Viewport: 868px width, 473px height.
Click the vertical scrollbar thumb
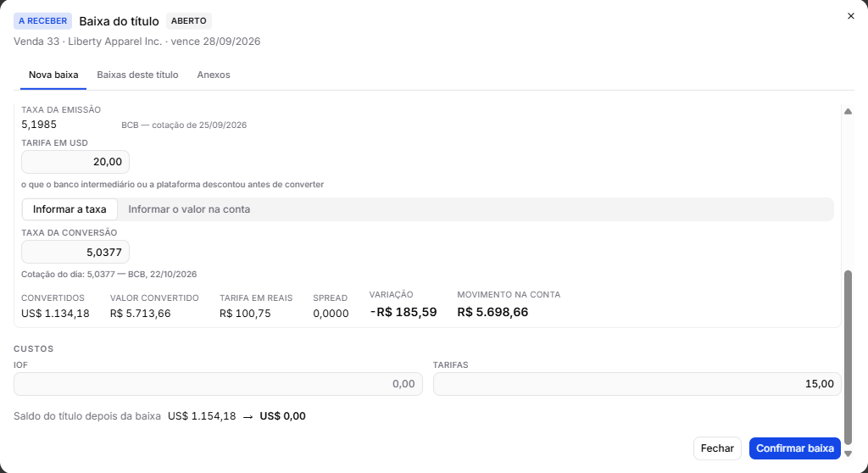coord(848,358)
